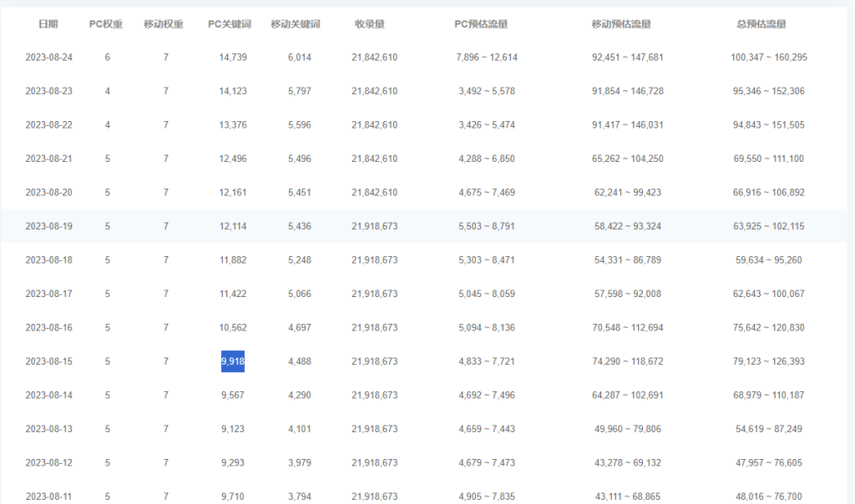Click total traffic range 95,346 ~ 152,306
Image resolution: width=855 pixels, height=504 pixels.
[769, 91]
